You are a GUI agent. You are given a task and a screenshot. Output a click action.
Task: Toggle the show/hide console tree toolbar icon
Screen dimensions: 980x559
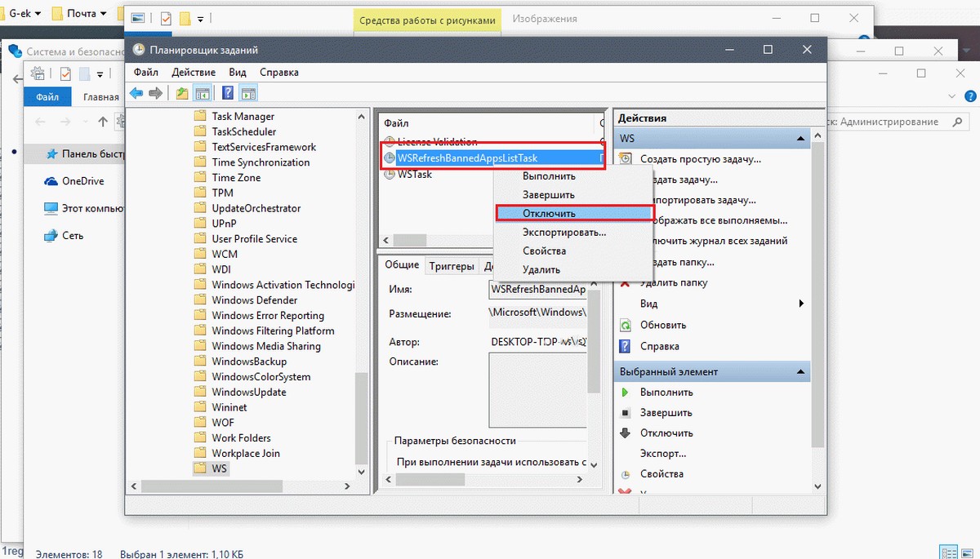point(202,93)
